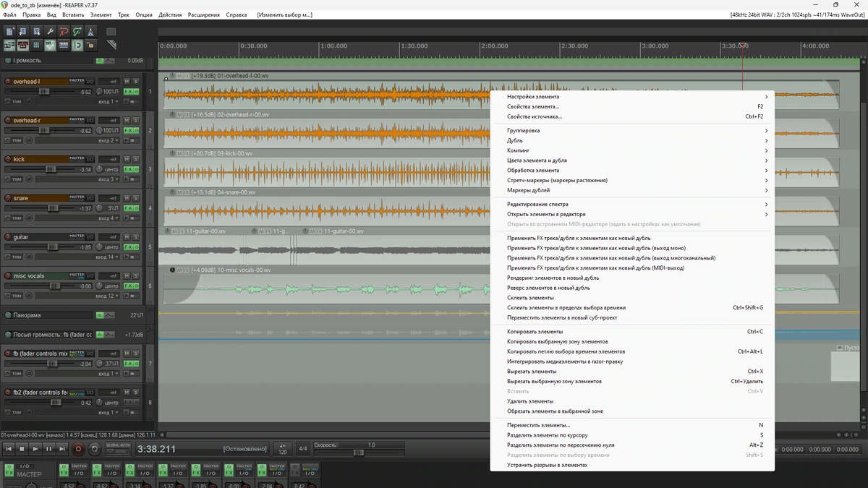The height and width of the screenshot is (488, 868).
Task: Click the 3:38.211 time display
Action: 156,449
